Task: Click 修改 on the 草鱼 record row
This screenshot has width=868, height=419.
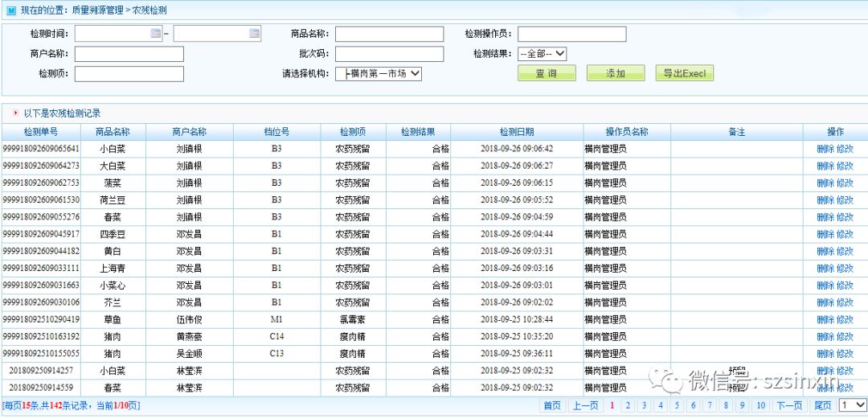Action: tap(845, 319)
